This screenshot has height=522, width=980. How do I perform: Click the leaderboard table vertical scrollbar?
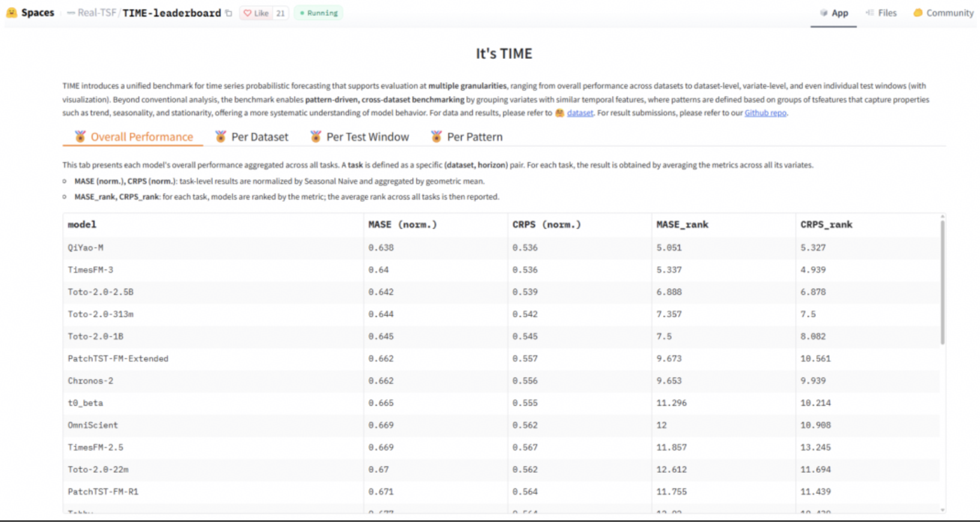943,282
